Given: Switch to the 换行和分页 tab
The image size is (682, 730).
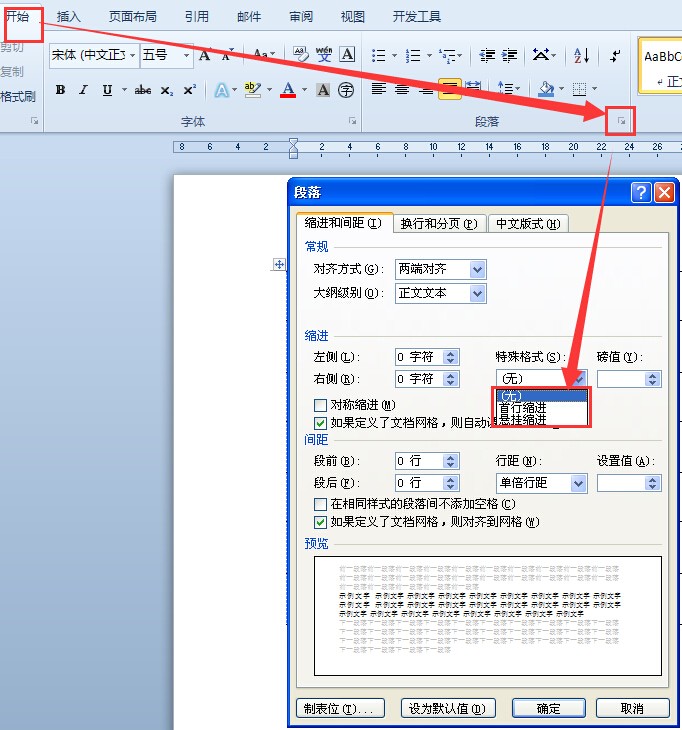Looking at the screenshot, I should (439, 224).
